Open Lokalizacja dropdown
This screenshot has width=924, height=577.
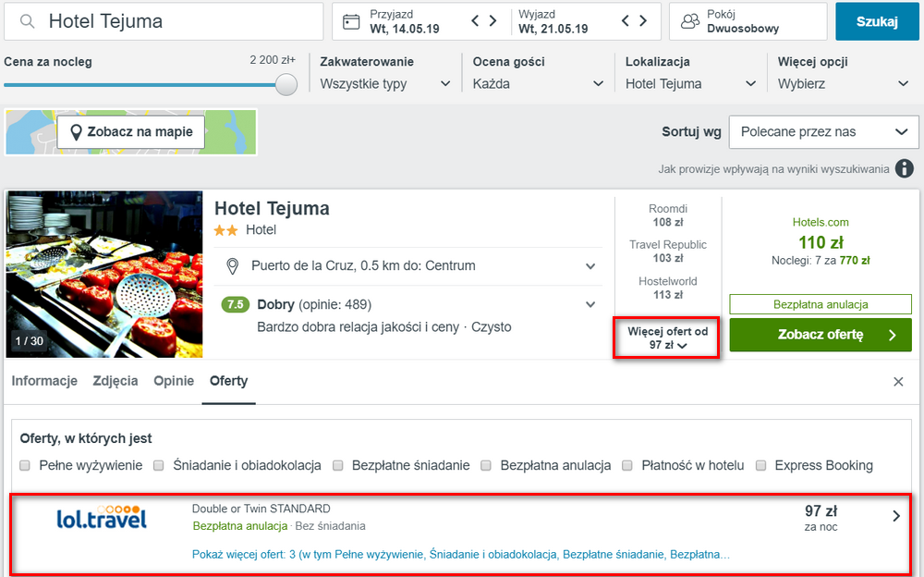click(x=690, y=84)
